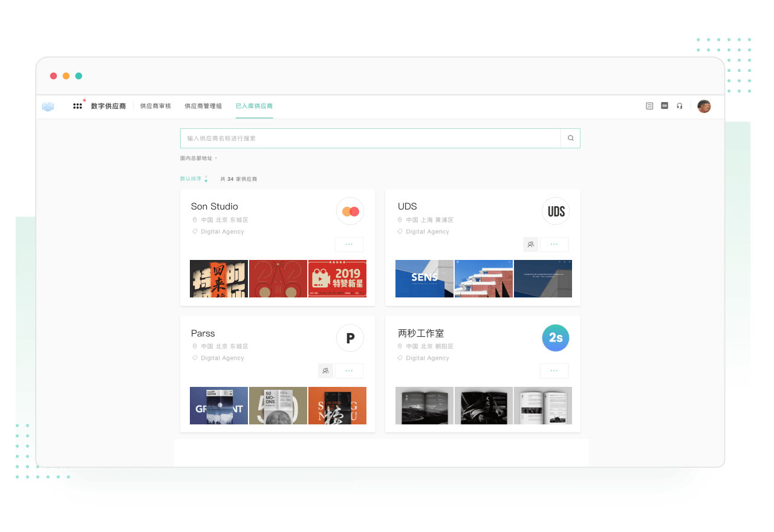Click UDS's Digital Agency tag
Screen dimensions: 774x532
(x=428, y=232)
